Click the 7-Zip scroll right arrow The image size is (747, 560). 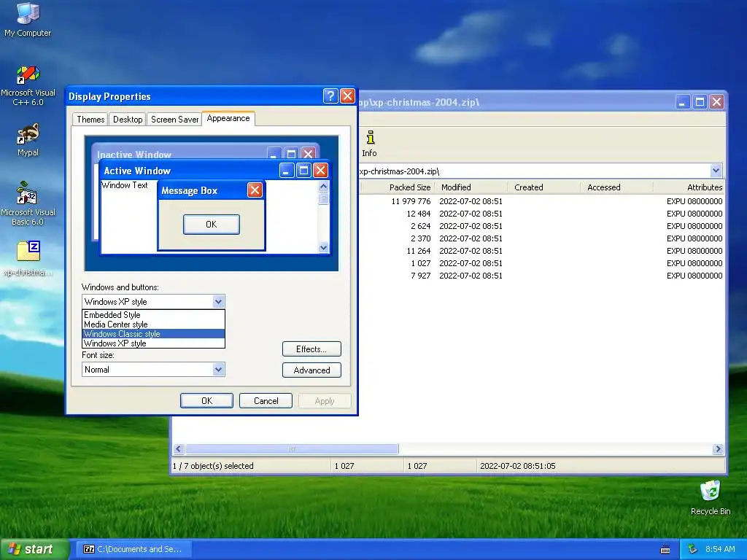[718, 448]
